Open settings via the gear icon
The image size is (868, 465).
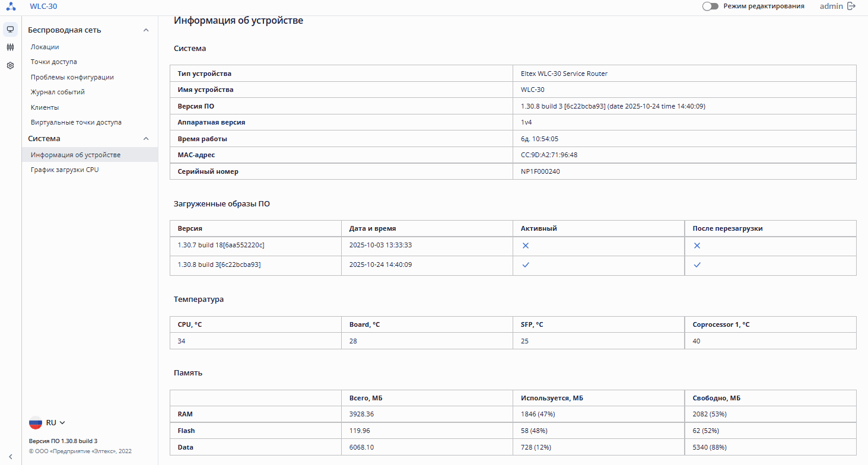click(10, 66)
